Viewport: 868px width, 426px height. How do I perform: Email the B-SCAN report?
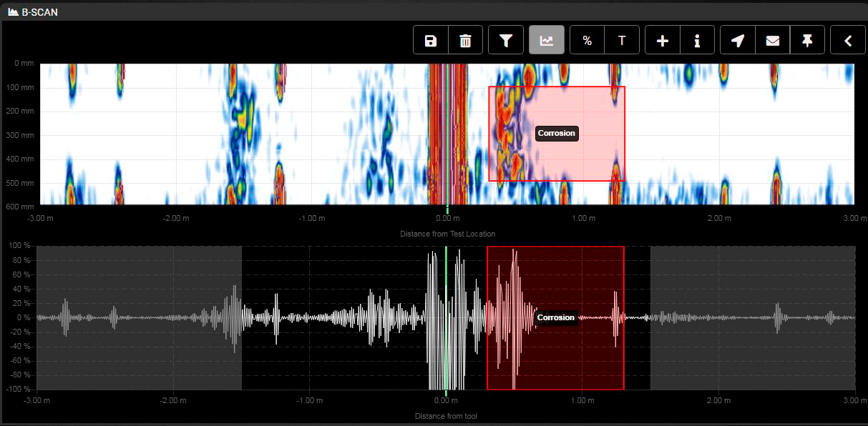[x=772, y=39]
